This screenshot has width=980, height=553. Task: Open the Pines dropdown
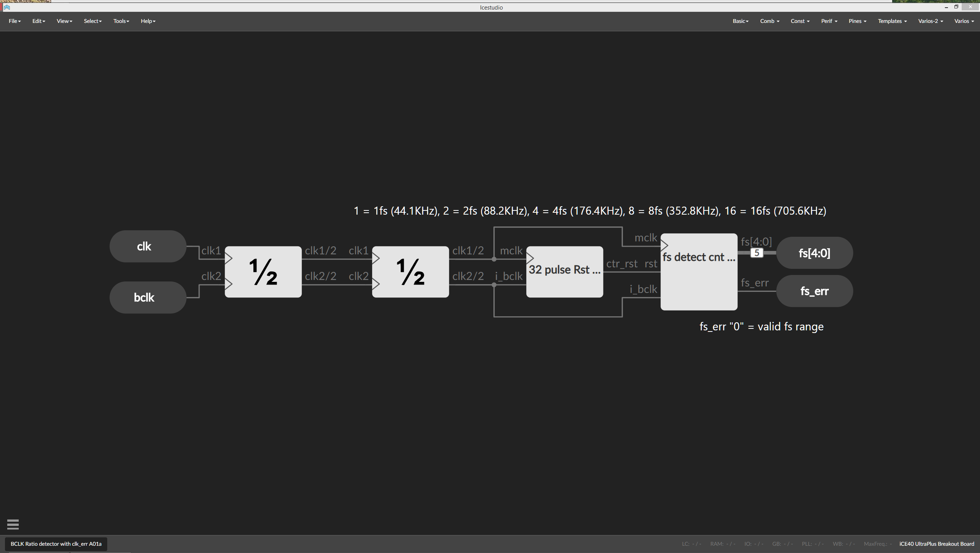[857, 21]
